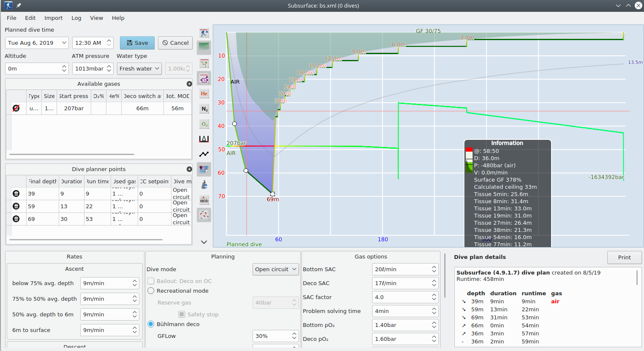
Task: Open the planned dive date dropdown
Action: (36, 43)
